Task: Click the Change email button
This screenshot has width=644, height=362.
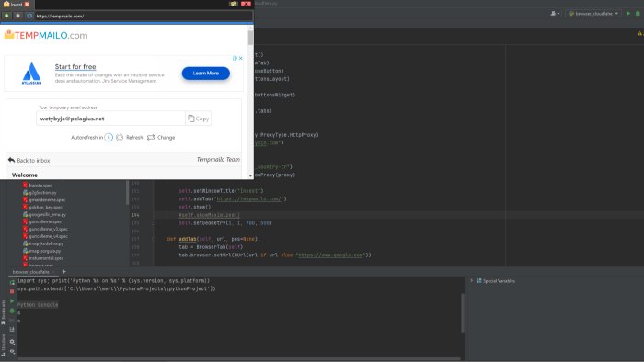Action: [x=161, y=137]
